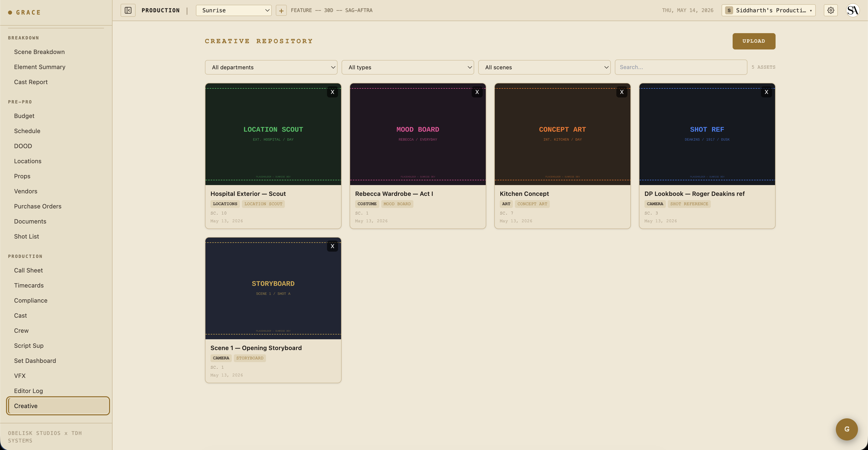The image size is (868, 450).
Task: Remove the DP Lookbook asset
Action: pyautogui.click(x=766, y=92)
